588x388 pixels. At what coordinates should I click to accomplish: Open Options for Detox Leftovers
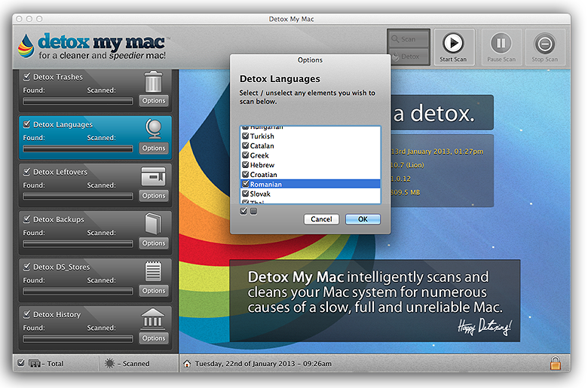click(154, 196)
